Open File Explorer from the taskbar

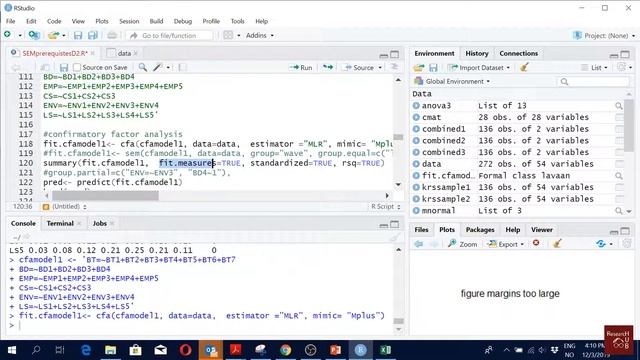[111, 350]
